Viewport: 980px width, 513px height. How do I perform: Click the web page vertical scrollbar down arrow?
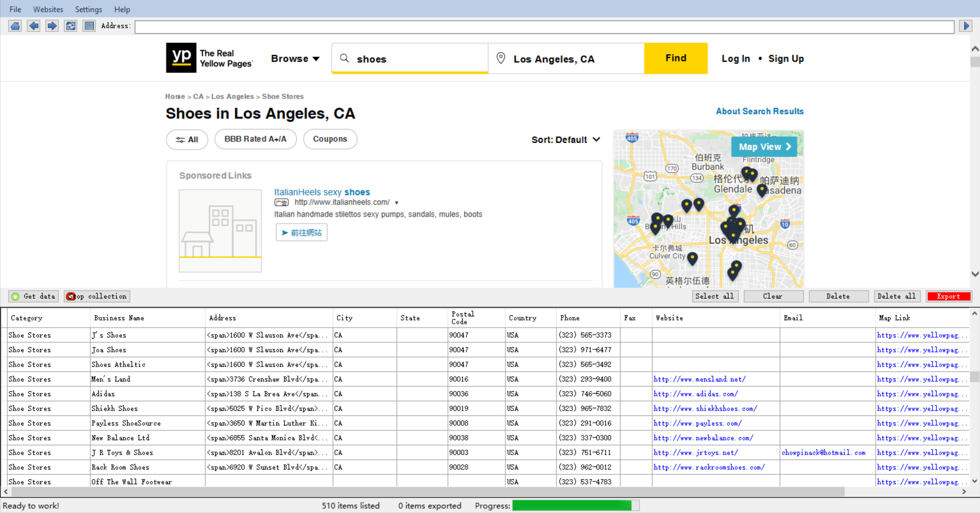click(x=975, y=274)
